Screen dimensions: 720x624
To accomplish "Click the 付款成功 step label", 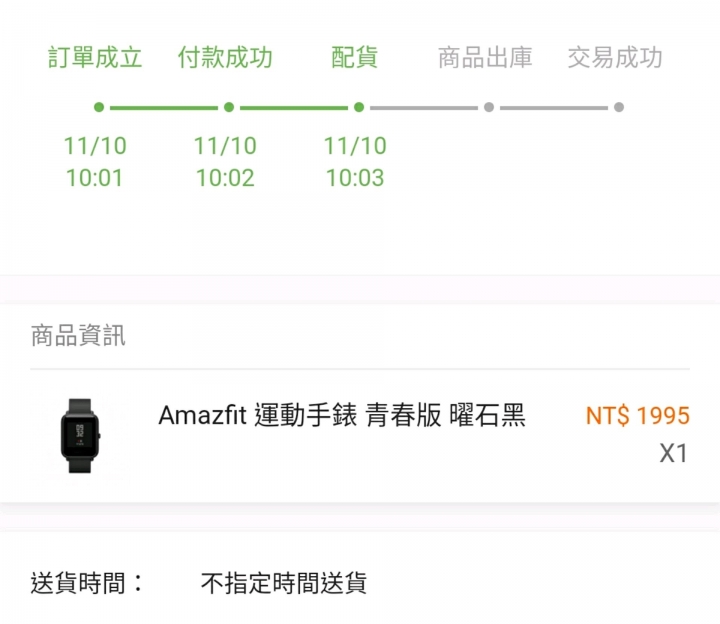I will tap(225, 58).
